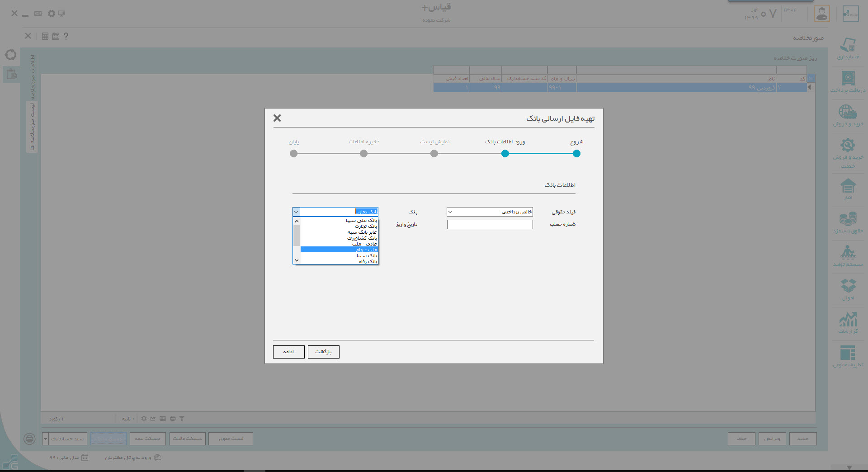Select بانک ملی سیبا from the list
The width and height of the screenshot is (868, 472).
tap(339, 220)
